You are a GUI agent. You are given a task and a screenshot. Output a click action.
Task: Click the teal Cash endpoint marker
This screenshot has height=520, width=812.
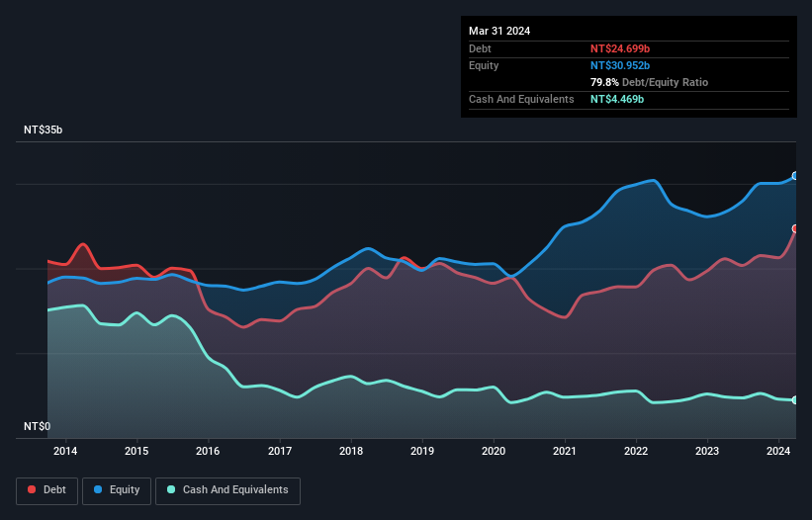pyautogui.click(x=795, y=400)
